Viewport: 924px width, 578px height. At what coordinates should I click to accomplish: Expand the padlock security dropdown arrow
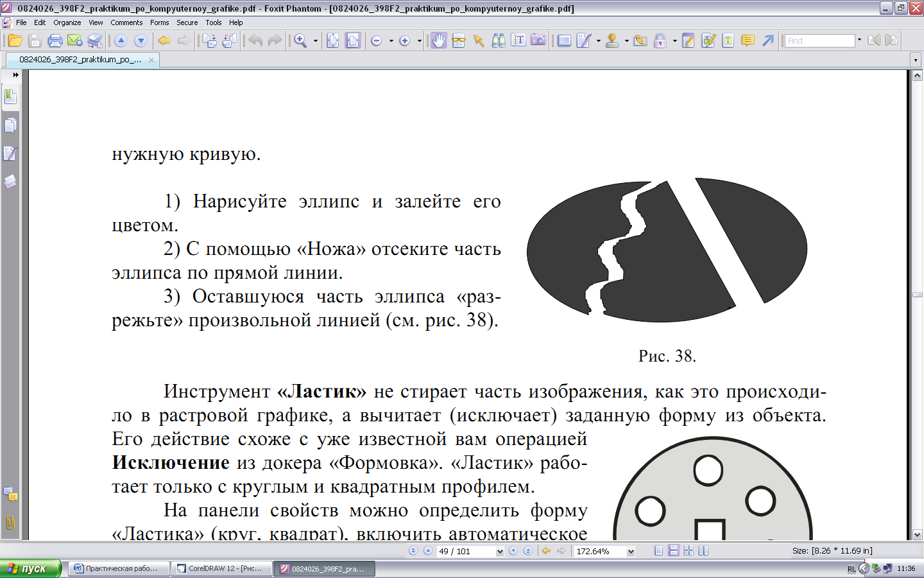(x=675, y=40)
